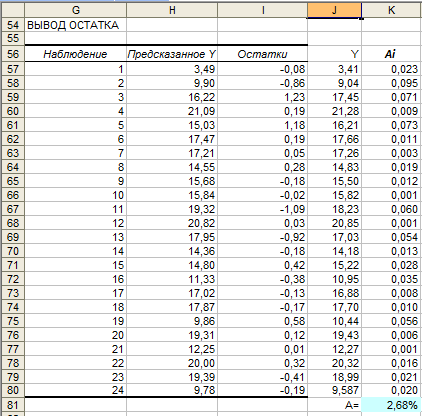The width and height of the screenshot is (422, 416).
Task: Click the 'Y' header cell in column J
Action: [334, 54]
